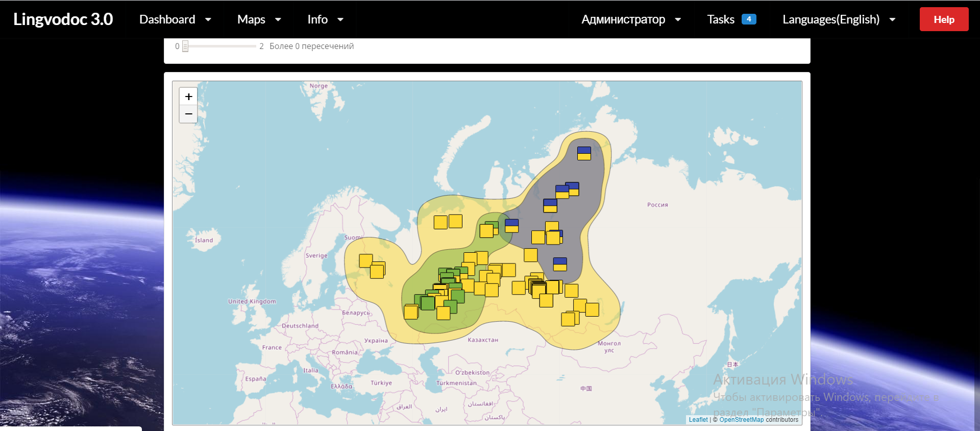Viewport: 980px width, 431px height.
Task: Click the blue Tasks count badge
Action: [x=749, y=19]
